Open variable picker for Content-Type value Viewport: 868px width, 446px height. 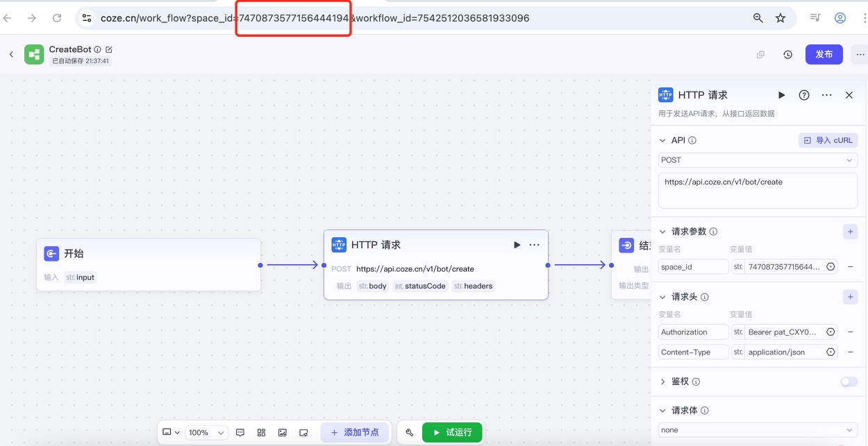831,352
